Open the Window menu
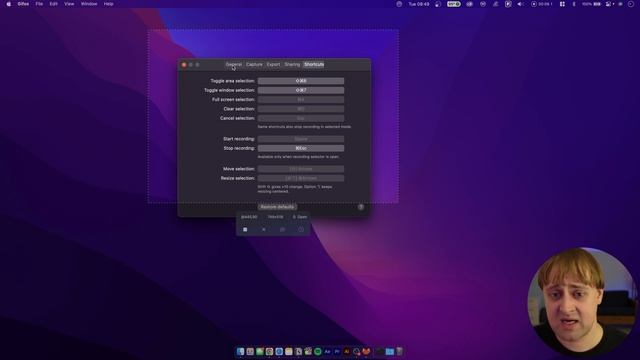 pyautogui.click(x=89, y=4)
